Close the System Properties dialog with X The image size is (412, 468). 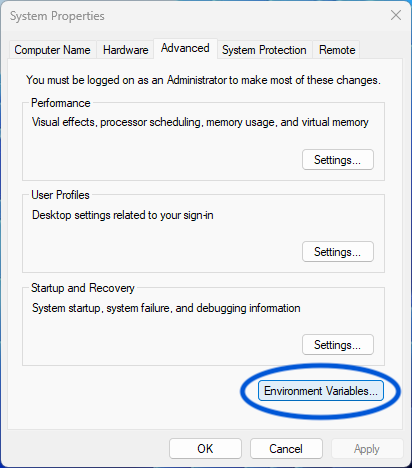point(396,15)
